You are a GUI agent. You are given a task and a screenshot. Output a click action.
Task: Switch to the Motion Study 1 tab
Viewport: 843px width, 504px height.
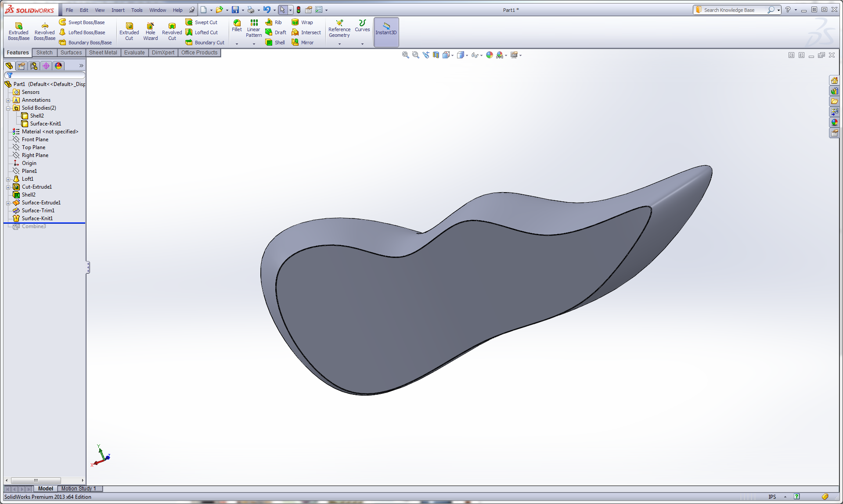(79, 488)
